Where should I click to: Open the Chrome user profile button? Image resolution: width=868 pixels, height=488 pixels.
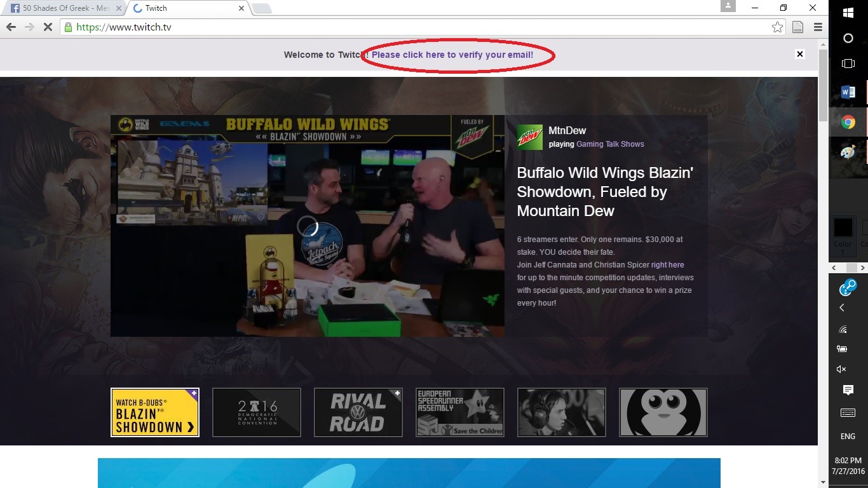pyautogui.click(x=728, y=6)
